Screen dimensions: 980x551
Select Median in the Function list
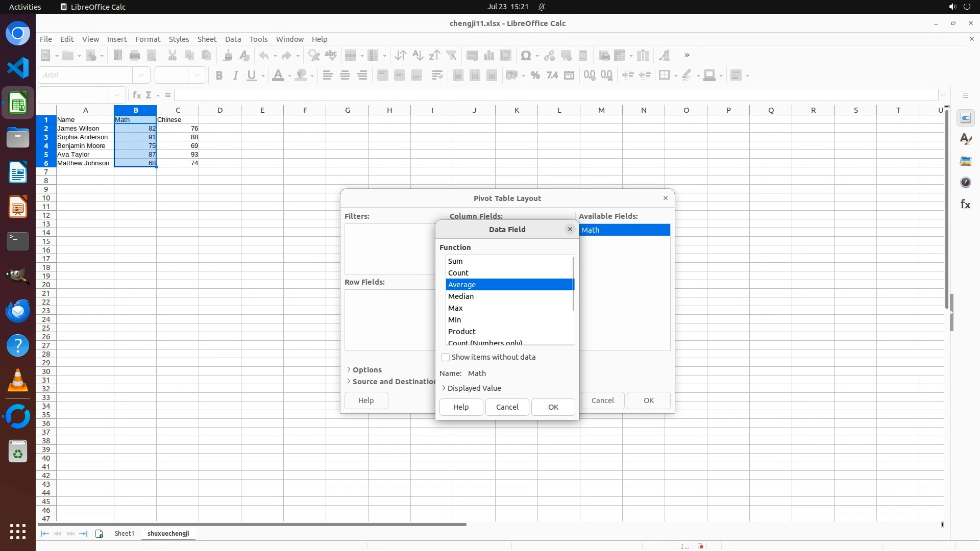tap(461, 296)
